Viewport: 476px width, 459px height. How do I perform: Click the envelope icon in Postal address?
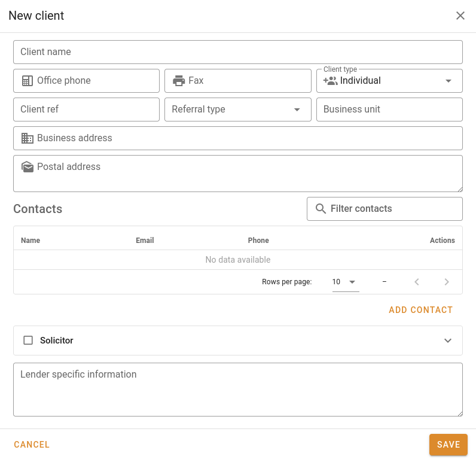click(27, 167)
